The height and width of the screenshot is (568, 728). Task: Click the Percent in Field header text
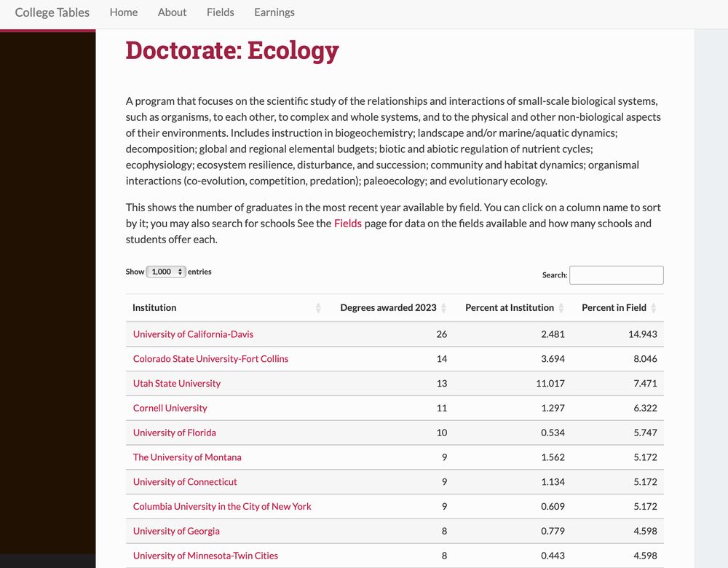[x=614, y=308]
